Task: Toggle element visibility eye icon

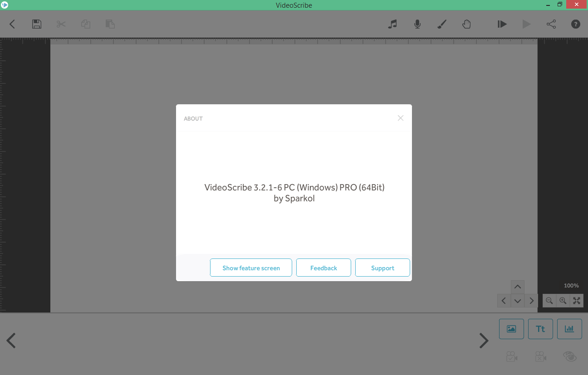Action: pyautogui.click(x=570, y=356)
